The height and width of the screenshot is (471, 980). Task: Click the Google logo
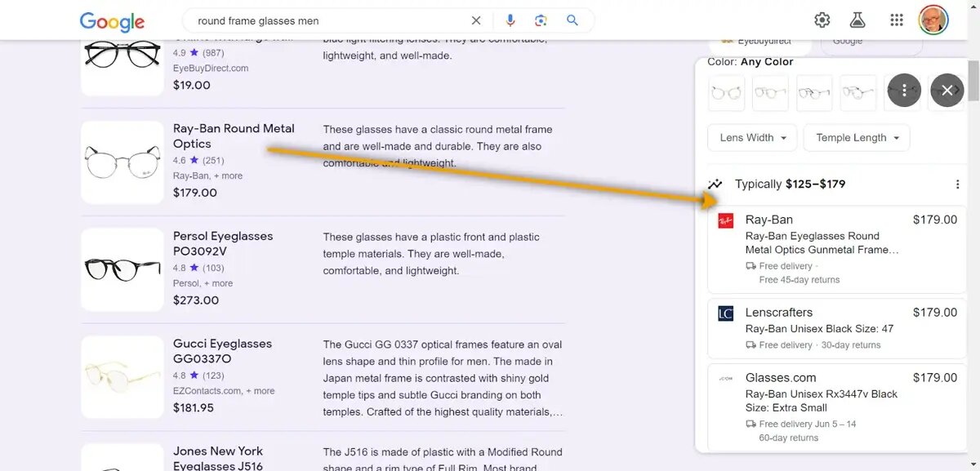click(112, 21)
